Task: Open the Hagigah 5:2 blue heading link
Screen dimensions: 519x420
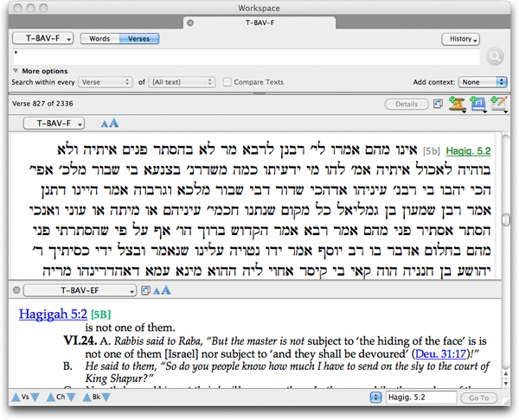Action: point(53,314)
